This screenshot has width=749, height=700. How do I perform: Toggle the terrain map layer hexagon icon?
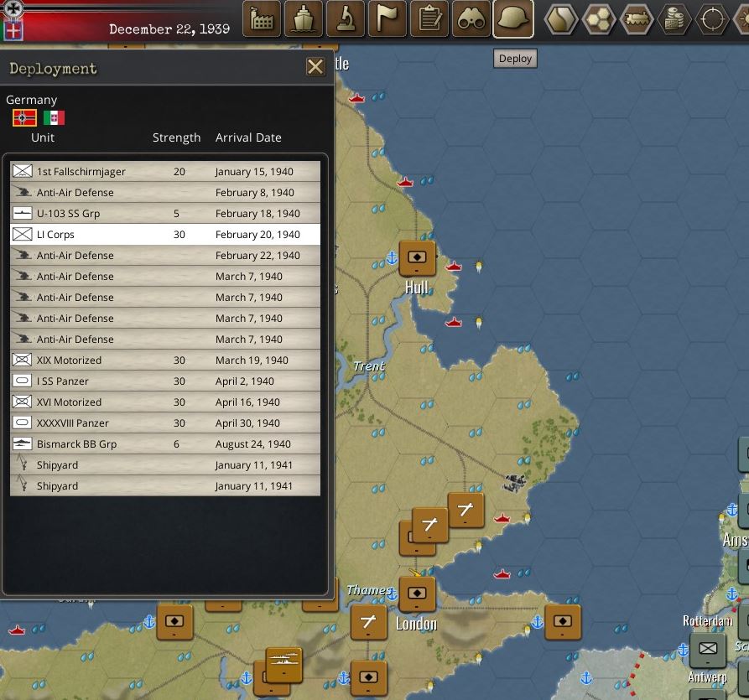561,19
